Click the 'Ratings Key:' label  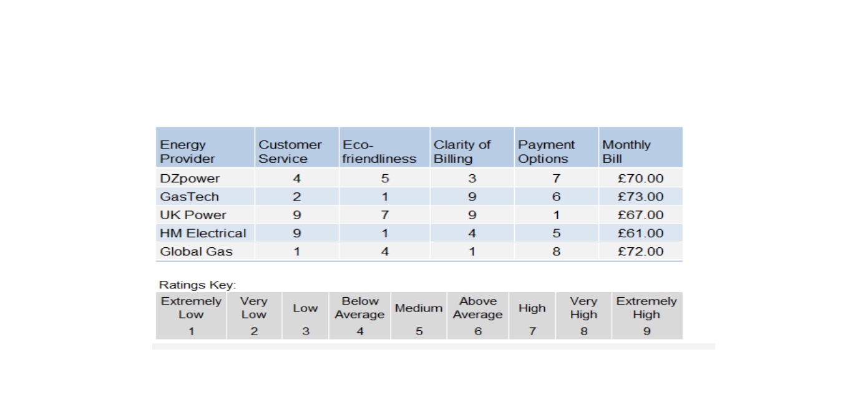coord(197,285)
